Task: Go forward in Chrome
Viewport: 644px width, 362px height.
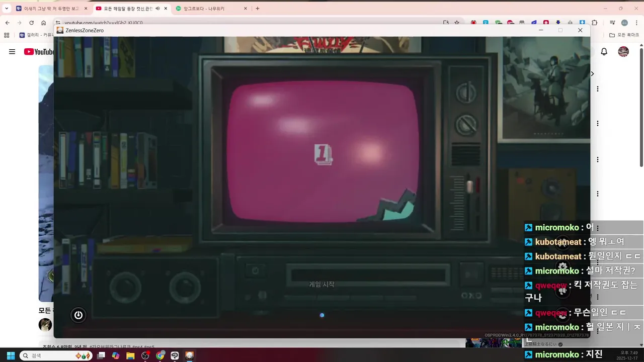Action: [19, 23]
